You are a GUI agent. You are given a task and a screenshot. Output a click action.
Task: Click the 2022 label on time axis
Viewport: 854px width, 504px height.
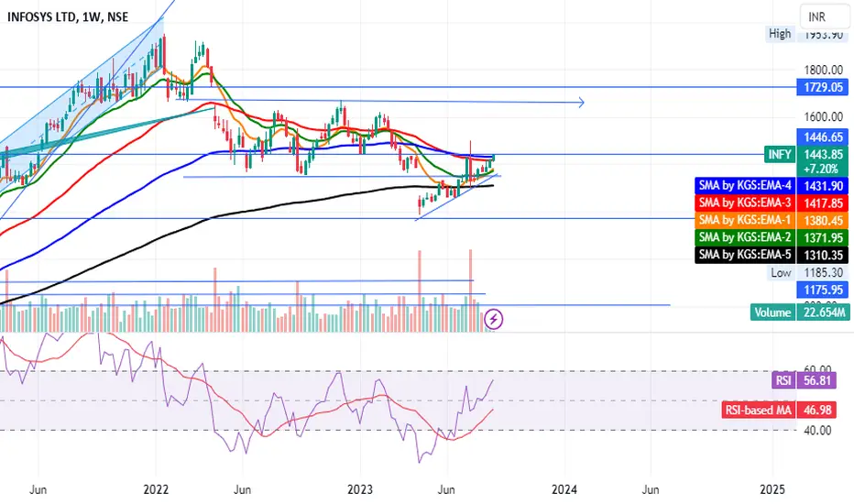[157, 489]
